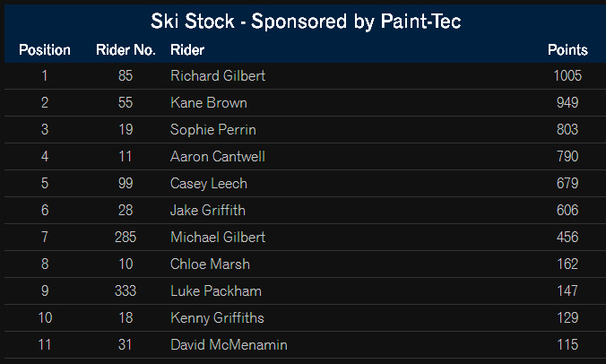606x364 pixels.
Task: Select rider Aaron Cantwell
Action: point(218,157)
